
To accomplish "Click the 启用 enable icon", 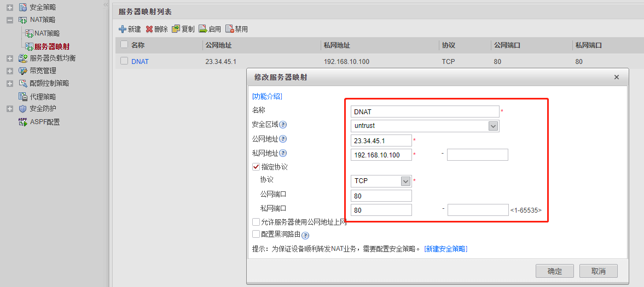I will [x=203, y=29].
